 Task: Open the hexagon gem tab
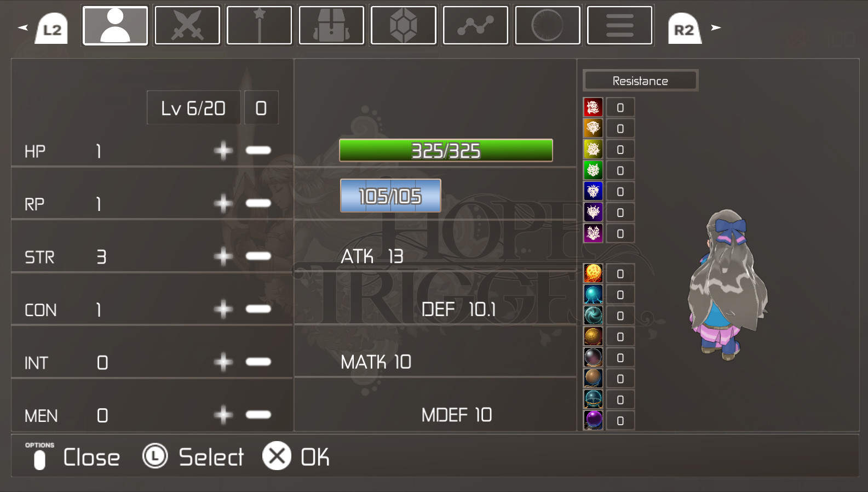(404, 25)
